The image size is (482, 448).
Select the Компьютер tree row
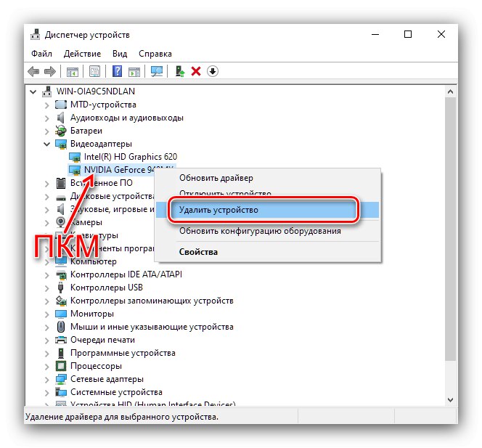(x=94, y=261)
